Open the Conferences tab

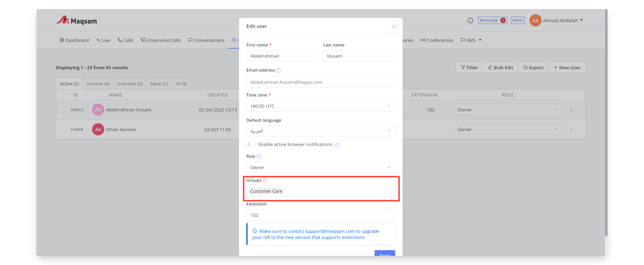click(x=437, y=40)
